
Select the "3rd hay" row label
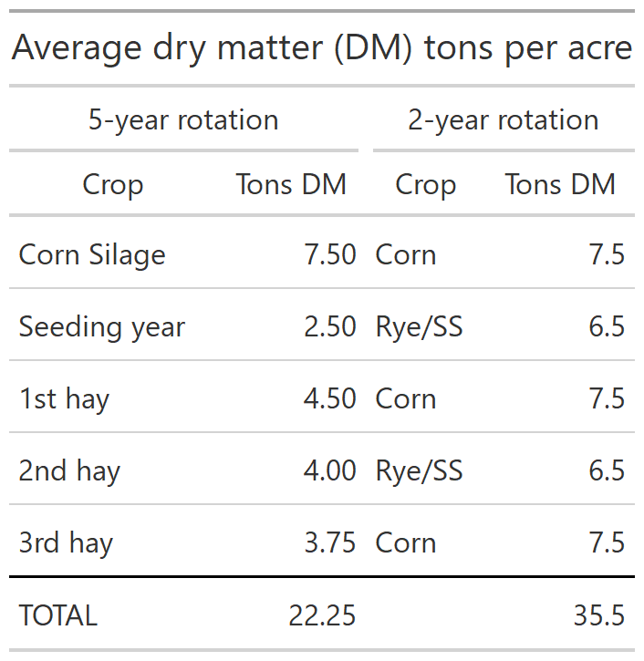click(66, 542)
